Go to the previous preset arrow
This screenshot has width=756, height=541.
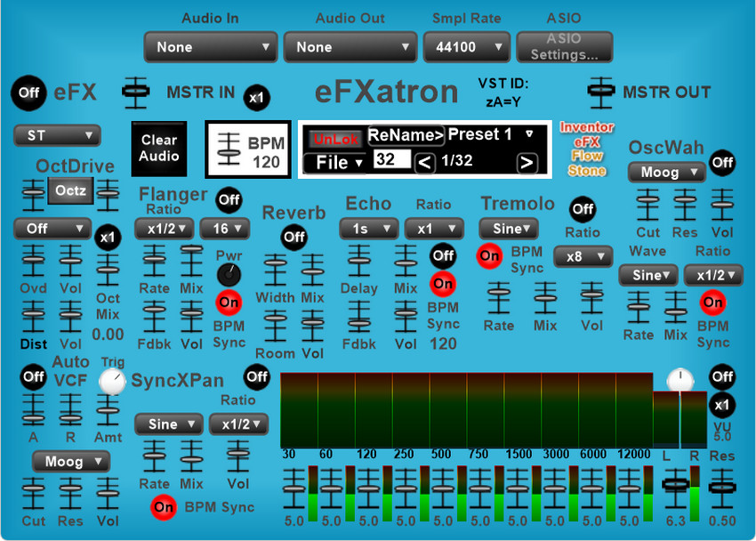tap(425, 162)
